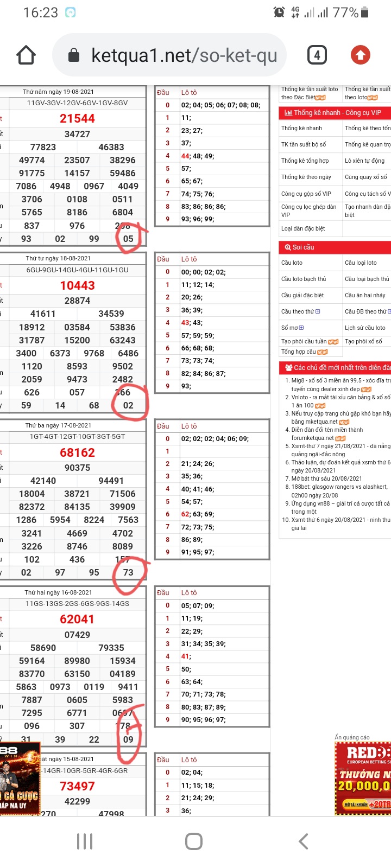Tap the battery icon in status bar
The width and height of the screenshot is (391, 868).
364,12
